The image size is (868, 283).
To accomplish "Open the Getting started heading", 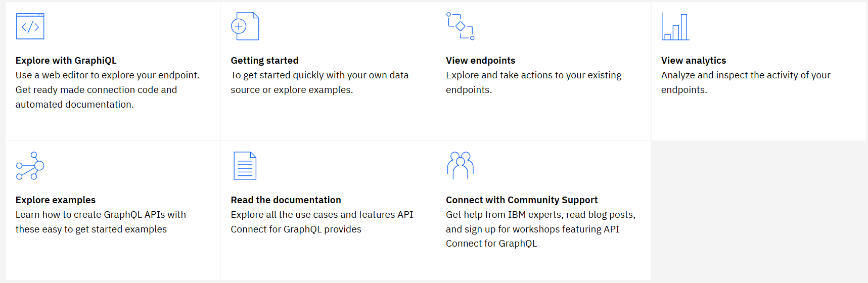I will pyautogui.click(x=264, y=61).
